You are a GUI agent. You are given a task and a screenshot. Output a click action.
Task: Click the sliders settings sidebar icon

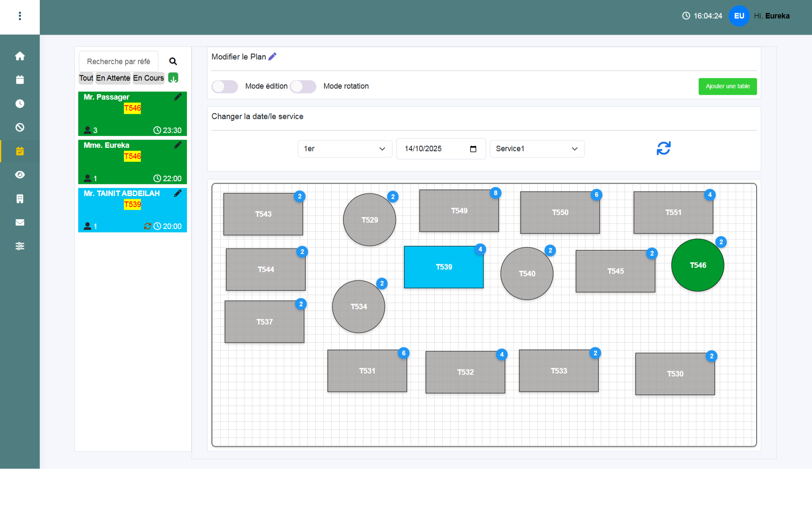coord(20,246)
